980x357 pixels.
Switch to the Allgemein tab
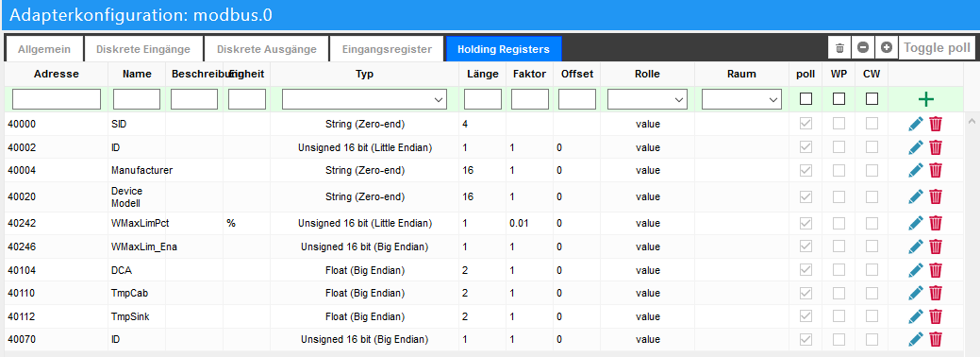43,49
